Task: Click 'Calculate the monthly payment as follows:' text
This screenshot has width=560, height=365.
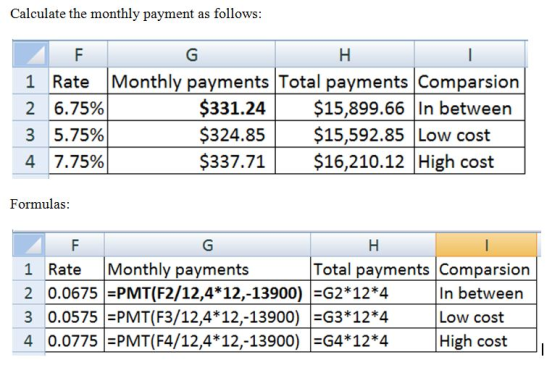Action: (136, 14)
